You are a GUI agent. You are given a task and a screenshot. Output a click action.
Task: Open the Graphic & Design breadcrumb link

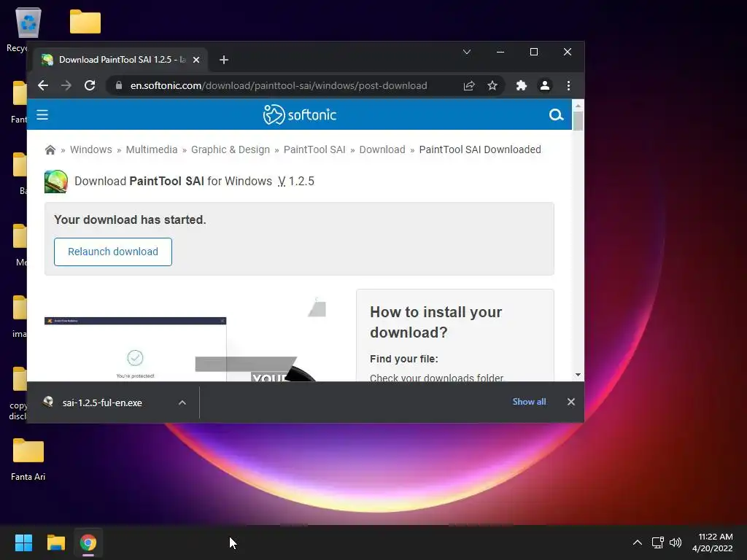coord(231,149)
